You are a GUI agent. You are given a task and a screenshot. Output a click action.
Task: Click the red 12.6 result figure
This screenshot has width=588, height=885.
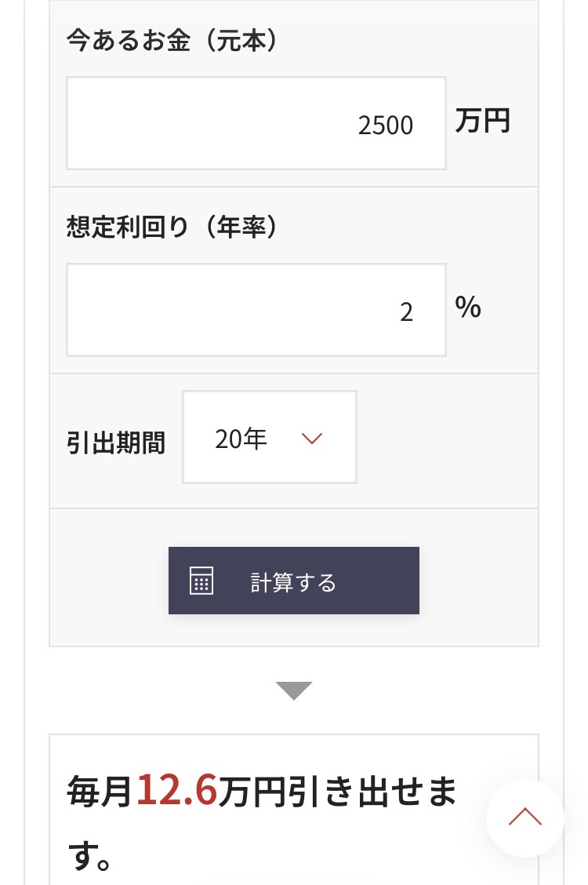point(177,791)
